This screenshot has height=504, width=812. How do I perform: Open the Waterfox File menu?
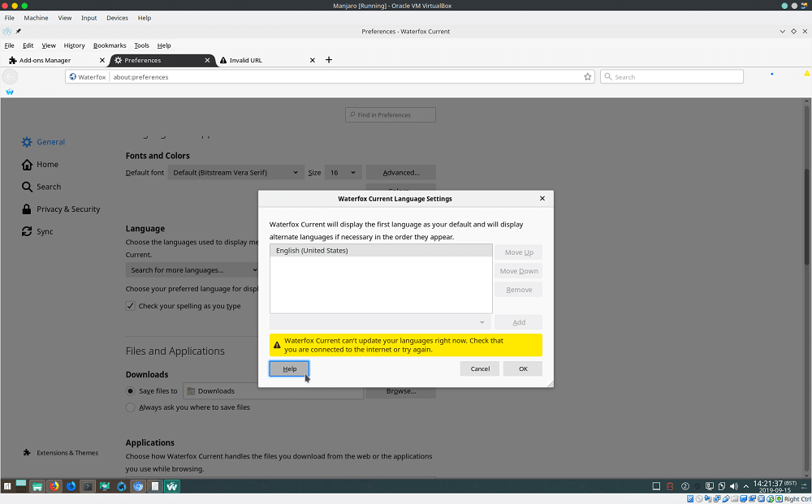(x=9, y=45)
